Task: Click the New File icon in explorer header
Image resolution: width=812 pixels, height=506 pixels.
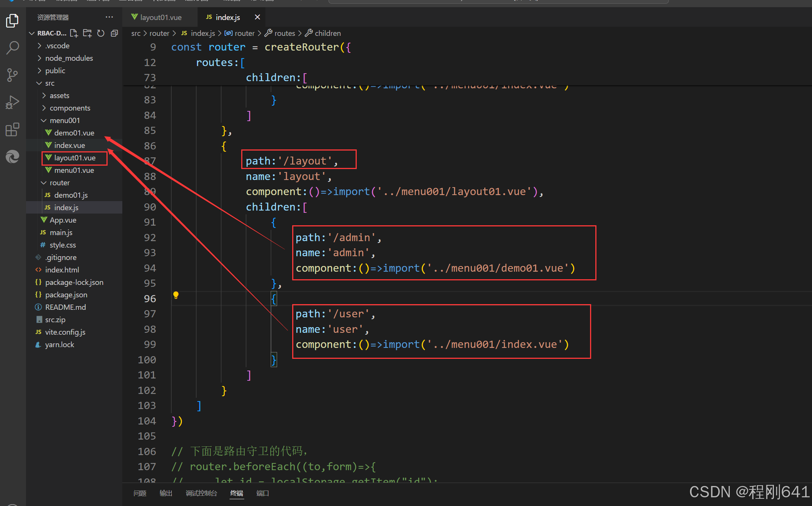Action: (x=74, y=33)
